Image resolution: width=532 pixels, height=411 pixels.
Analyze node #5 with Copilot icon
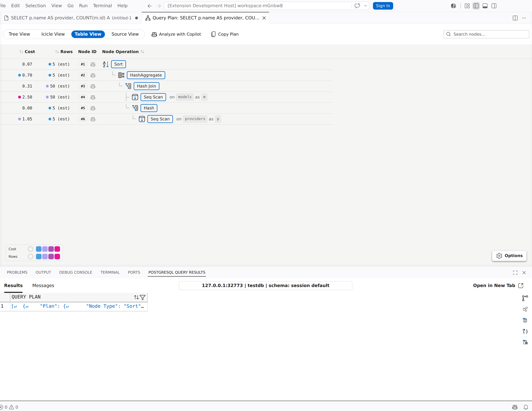click(x=93, y=108)
